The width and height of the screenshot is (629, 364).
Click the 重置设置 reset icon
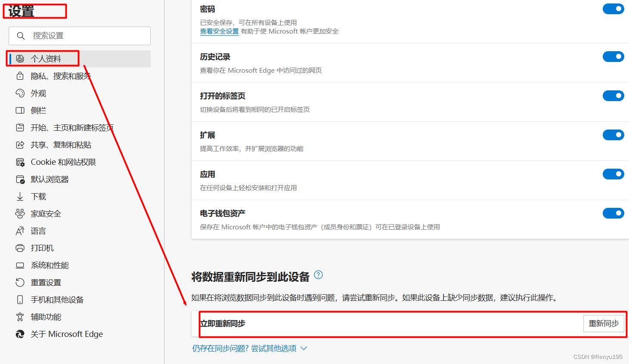pos(20,283)
